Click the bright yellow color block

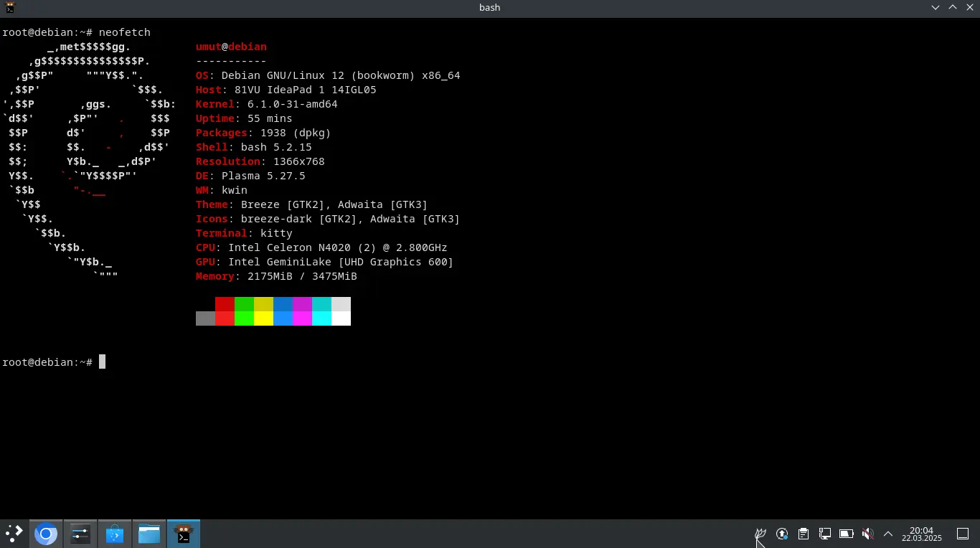[x=263, y=318]
